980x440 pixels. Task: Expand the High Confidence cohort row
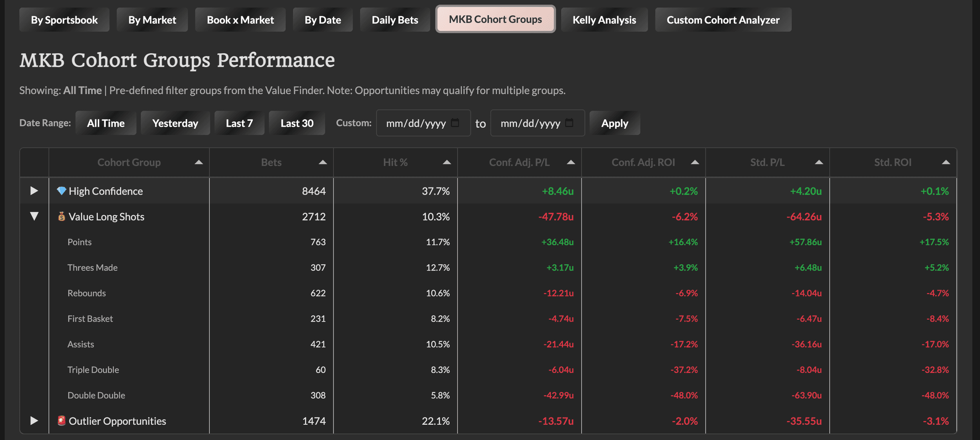[34, 191]
